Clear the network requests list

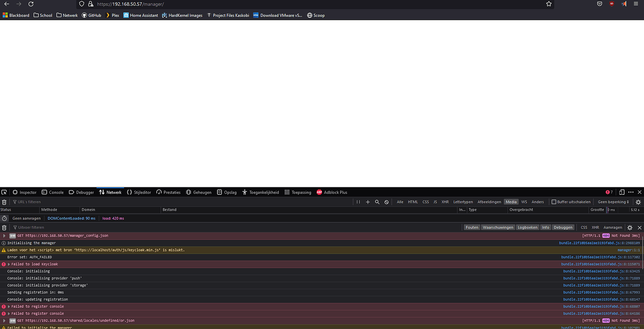[x=5, y=202]
